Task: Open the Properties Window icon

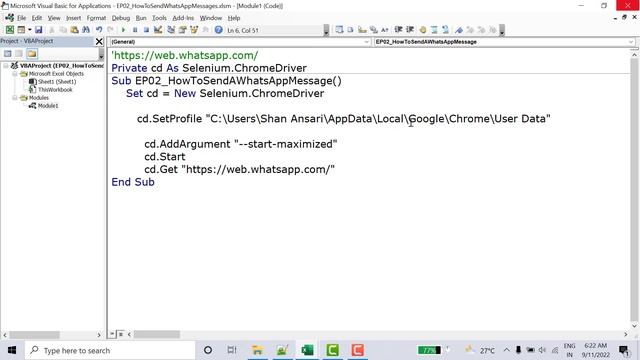Action: pyautogui.click(x=182, y=30)
